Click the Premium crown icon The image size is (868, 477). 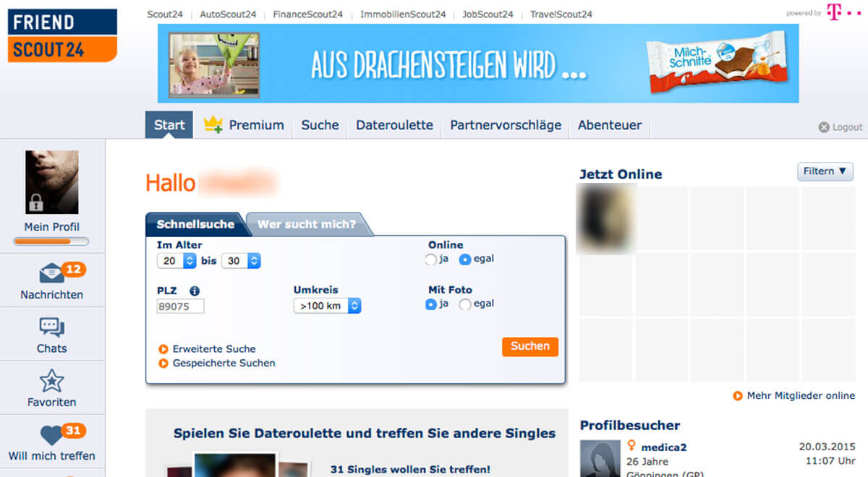point(213,124)
